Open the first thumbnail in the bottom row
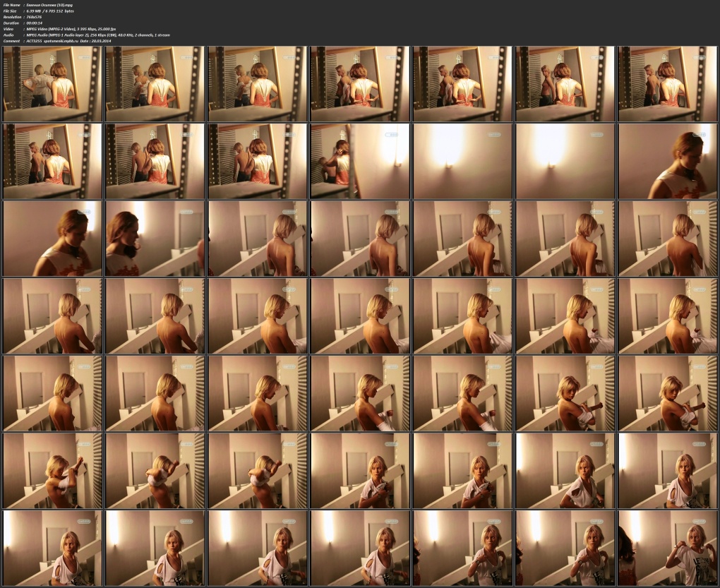This screenshot has width=720, height=588. (52, 548)
